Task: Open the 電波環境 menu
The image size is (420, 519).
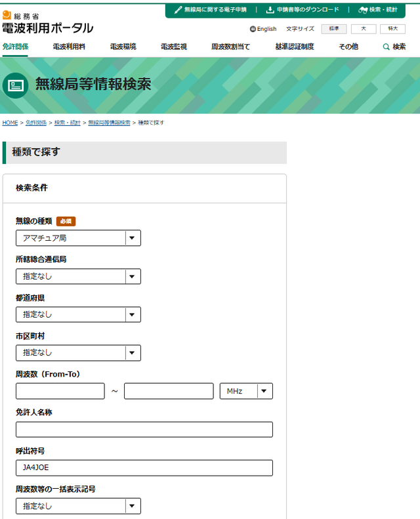Action: pos(123,47)
